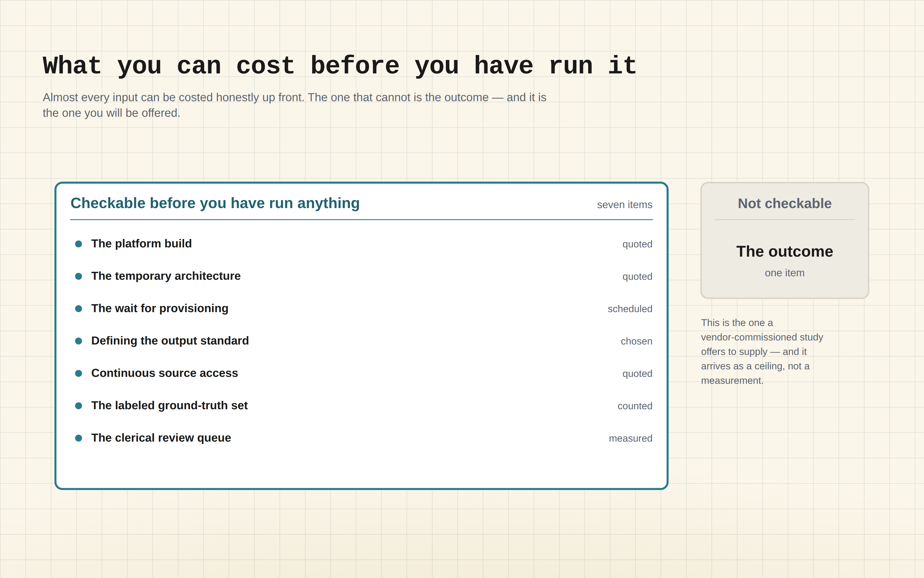The image size is (924, 578).
Task: Click the subtitle paragraph starting 'Almost every input'
Action: (295, 105)
